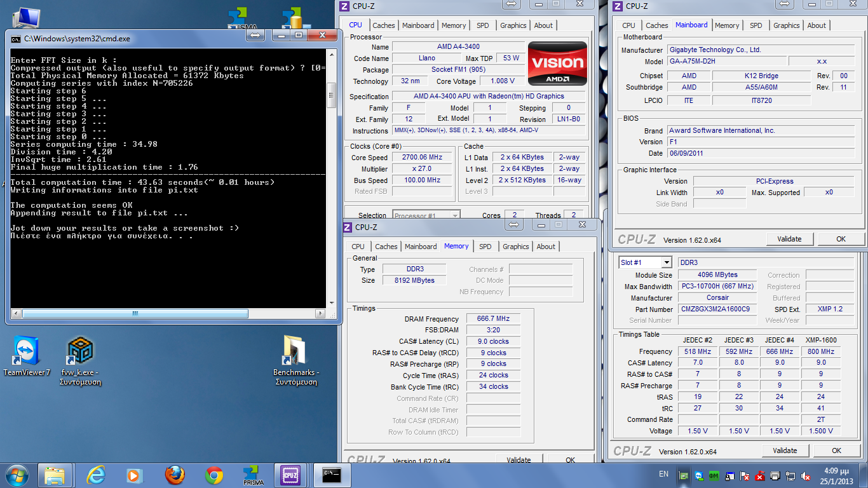868x488 pixels.
Task: Open Windows Explorer from the taskbar
Action: [54, 475]
